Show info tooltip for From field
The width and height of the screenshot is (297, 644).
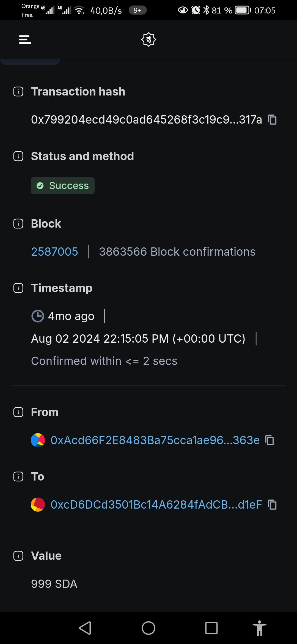(18, 412)
